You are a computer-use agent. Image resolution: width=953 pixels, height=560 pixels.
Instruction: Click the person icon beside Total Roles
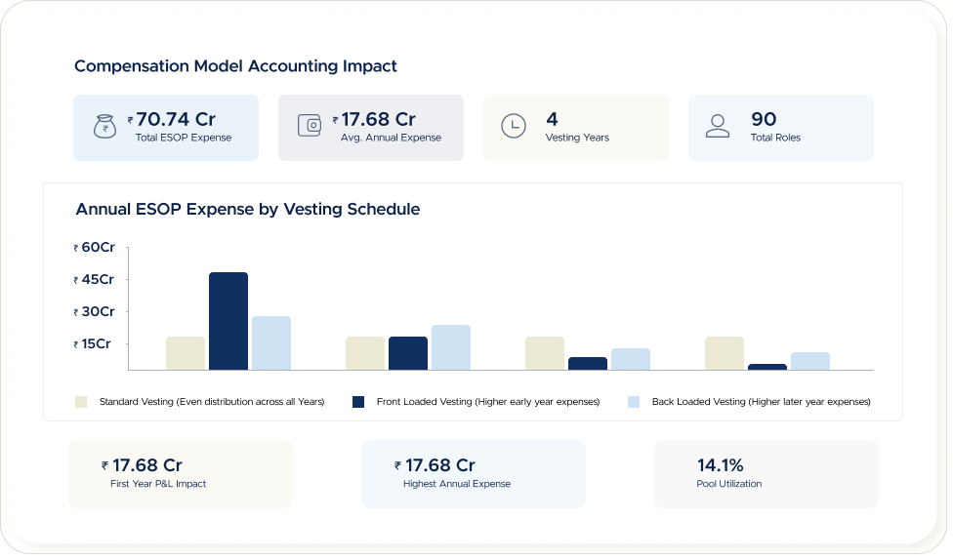[719, 127]
